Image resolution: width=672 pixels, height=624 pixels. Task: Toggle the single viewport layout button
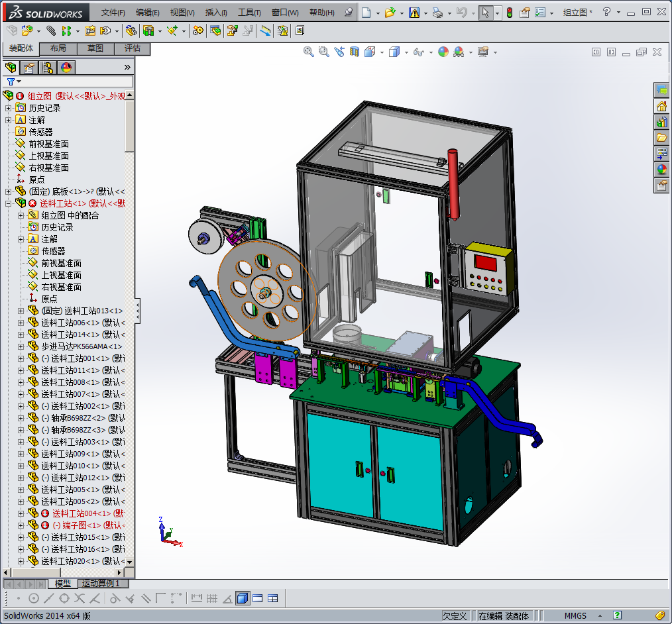pos(258,598)
